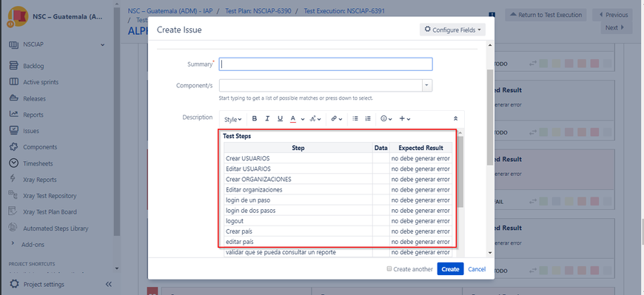
Task: Click the Automated Steps Library icon
Action: click(x=13, y=228)
